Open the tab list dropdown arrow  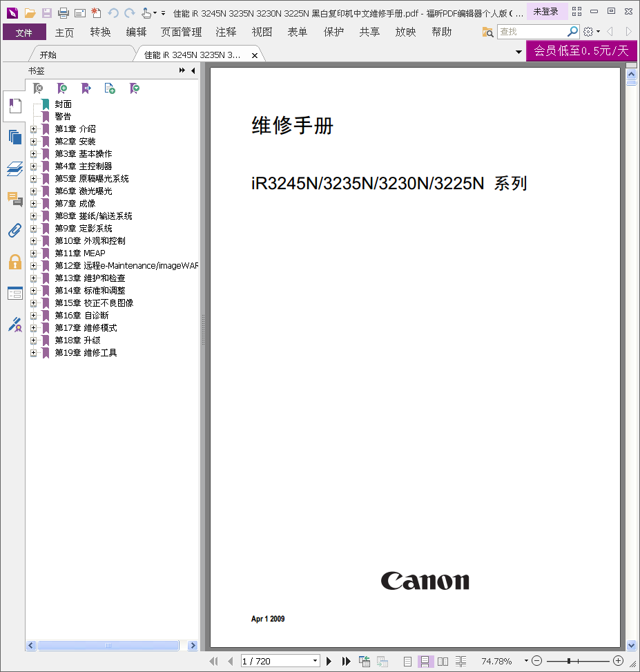(518, 52)
